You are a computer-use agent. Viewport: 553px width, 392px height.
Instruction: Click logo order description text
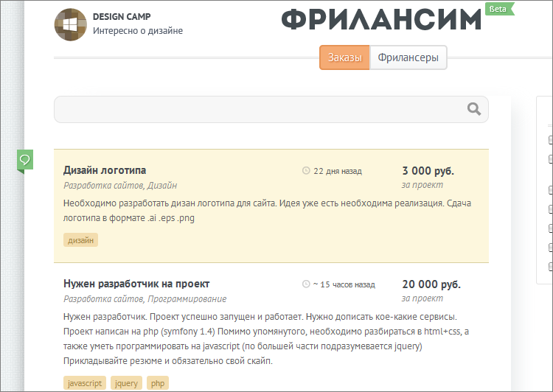(268, 211)
